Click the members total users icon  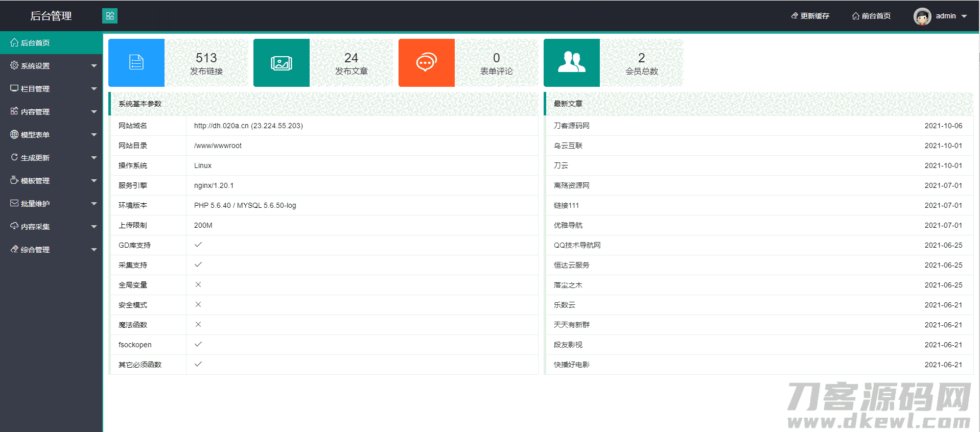point(571,63)
